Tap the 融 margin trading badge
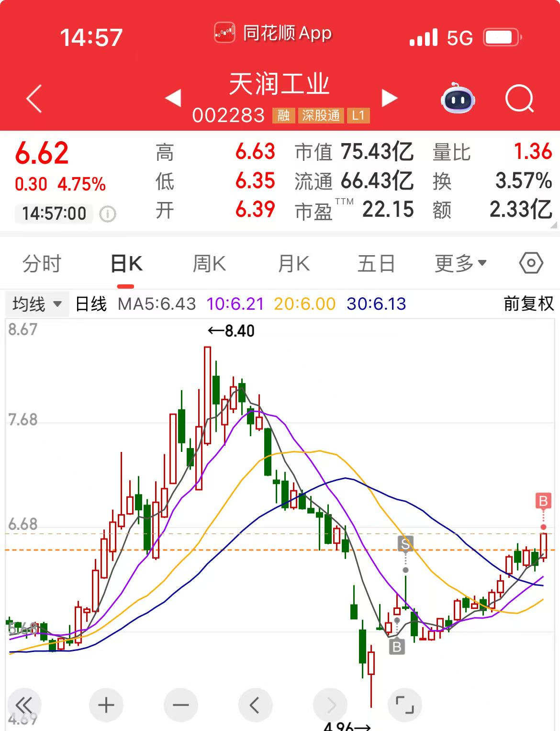Image resolution: width=560 pixels, height=731 pixels. (283, 115)
